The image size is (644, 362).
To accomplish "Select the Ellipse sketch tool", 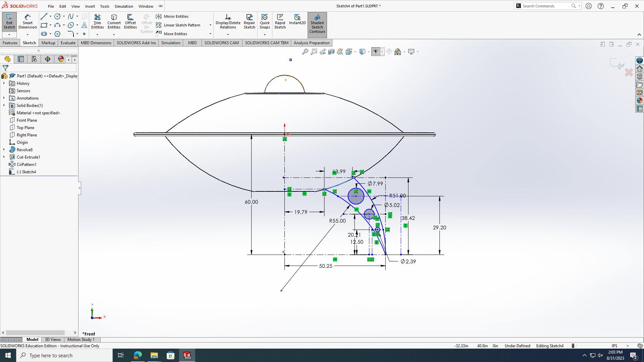I will tap(71, 25).
